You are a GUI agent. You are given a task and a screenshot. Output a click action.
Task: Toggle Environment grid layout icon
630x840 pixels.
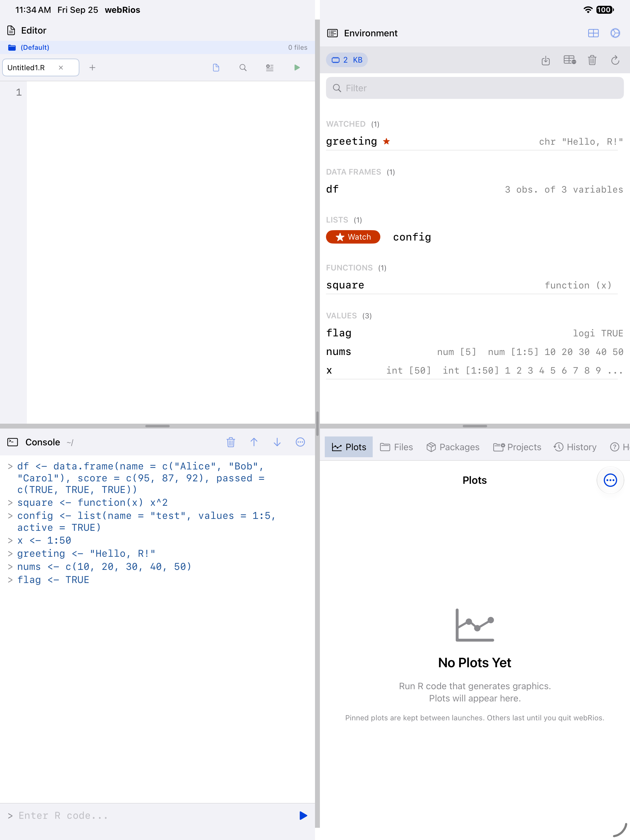tap(593, 33)
